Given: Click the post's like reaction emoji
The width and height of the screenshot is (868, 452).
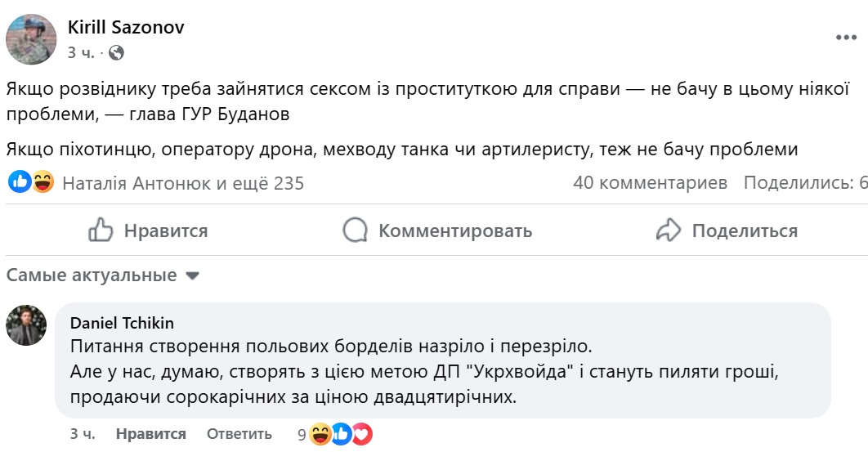Looking at the screenshot, I should (x=20, y=182).
